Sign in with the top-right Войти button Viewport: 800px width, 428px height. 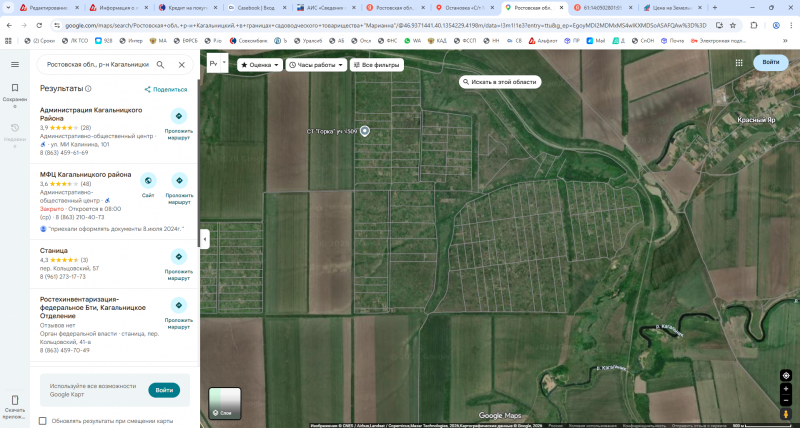point(770,62)
